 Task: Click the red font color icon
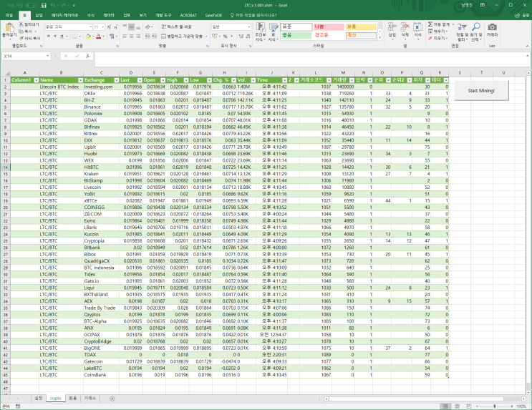(x=98, y=36)
